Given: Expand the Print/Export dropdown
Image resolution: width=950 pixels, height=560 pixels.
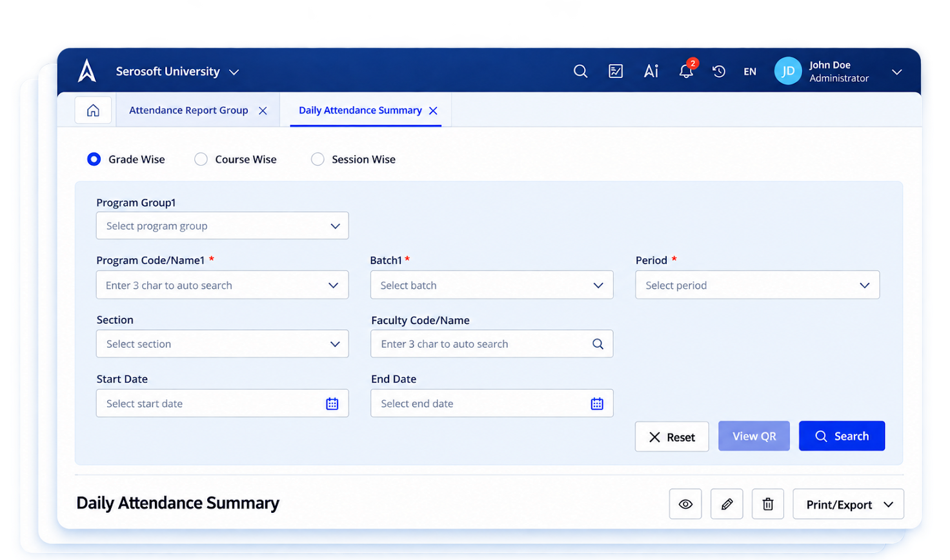Looking at the screenshot, I should point(848,504).
